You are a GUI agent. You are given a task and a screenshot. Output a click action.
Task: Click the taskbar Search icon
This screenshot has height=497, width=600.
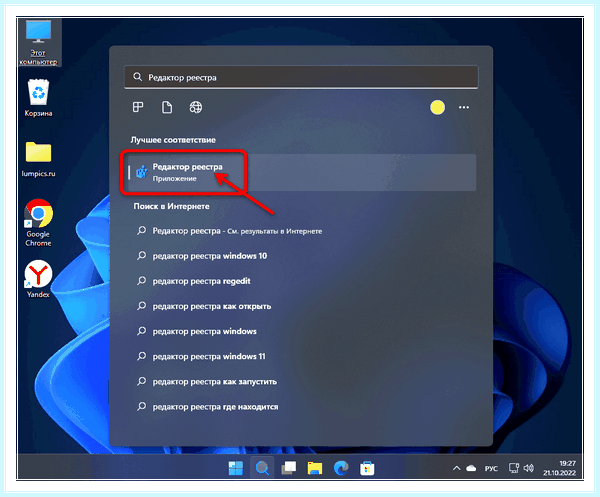(x=262, y=468)
